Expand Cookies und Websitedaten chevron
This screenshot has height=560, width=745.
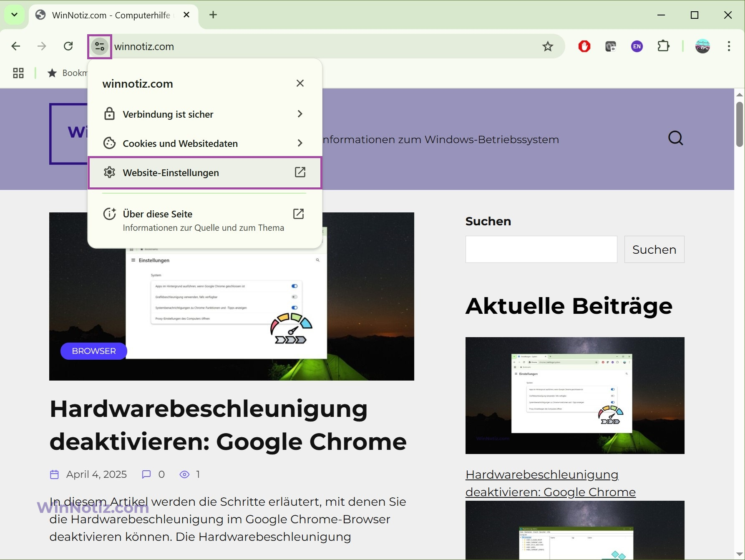coord(300,143)
